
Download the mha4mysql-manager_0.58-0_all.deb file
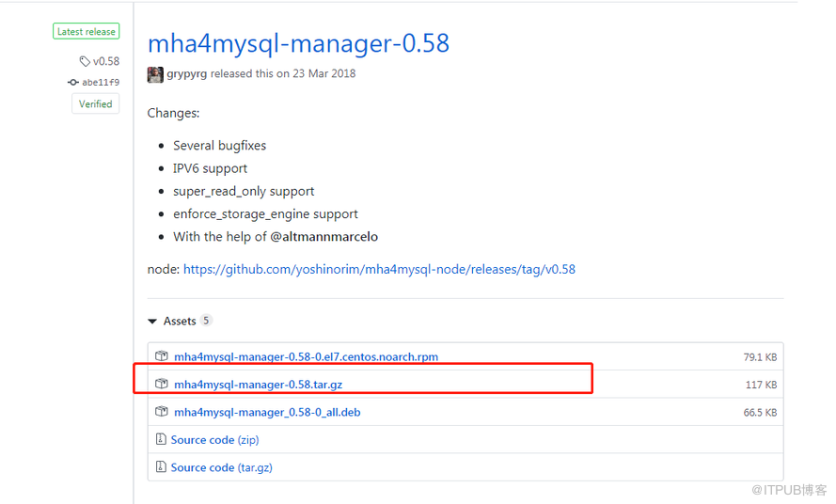[267, 412]
